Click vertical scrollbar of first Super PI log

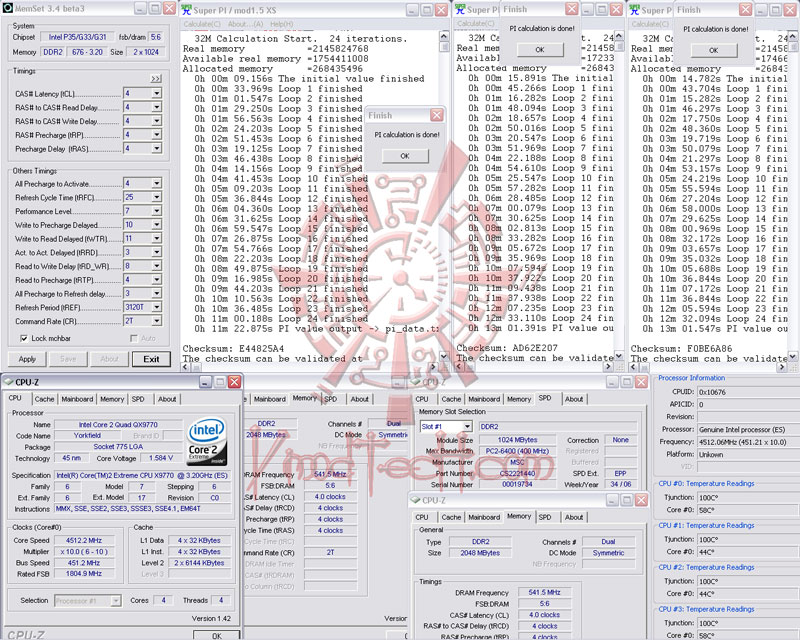click(444, 195)
